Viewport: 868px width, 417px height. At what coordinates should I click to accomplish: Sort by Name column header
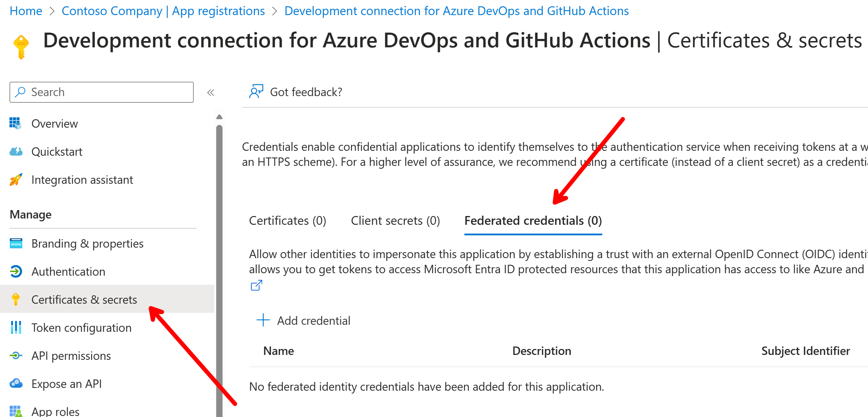click(x=279, y=351)
